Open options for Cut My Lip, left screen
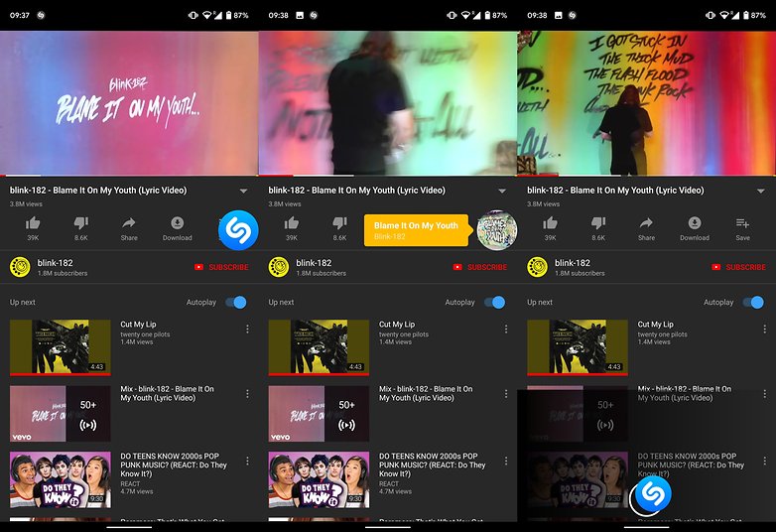The width and height of the screenshot is (776, 532). point(247,330)
